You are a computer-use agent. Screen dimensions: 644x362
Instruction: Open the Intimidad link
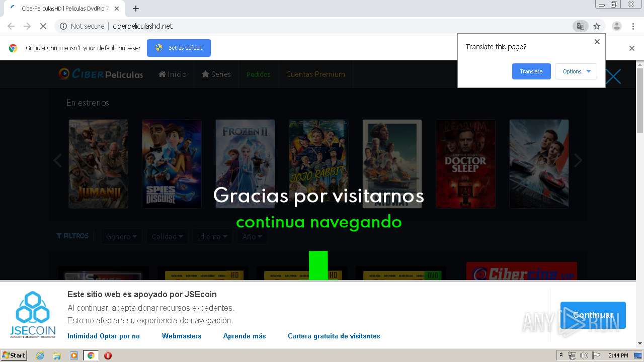[x=83, y=336]
